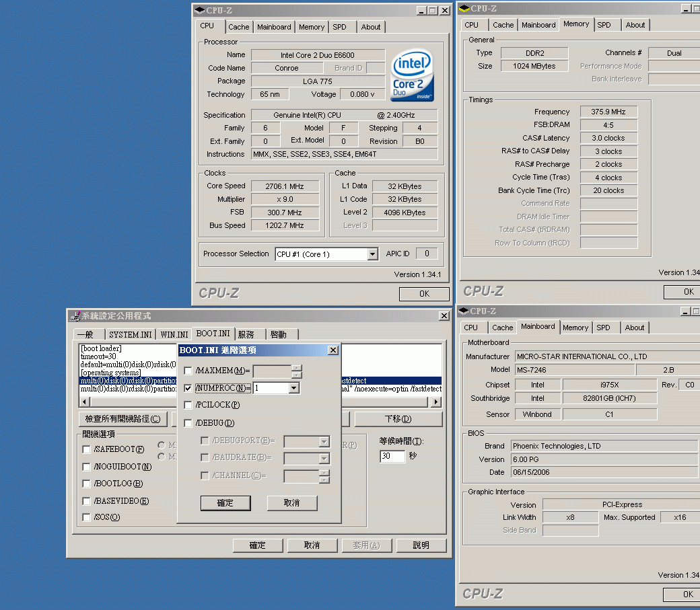Viewport: 700px width, 610px height.
Task: Confirm with 確定 in BOOT.INI 進階選項 dialog
Action: click(x=225, y=503)
